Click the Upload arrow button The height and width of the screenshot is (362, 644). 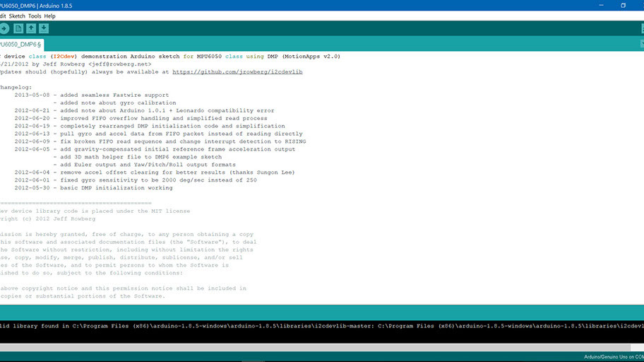click(x=4, y=28)
